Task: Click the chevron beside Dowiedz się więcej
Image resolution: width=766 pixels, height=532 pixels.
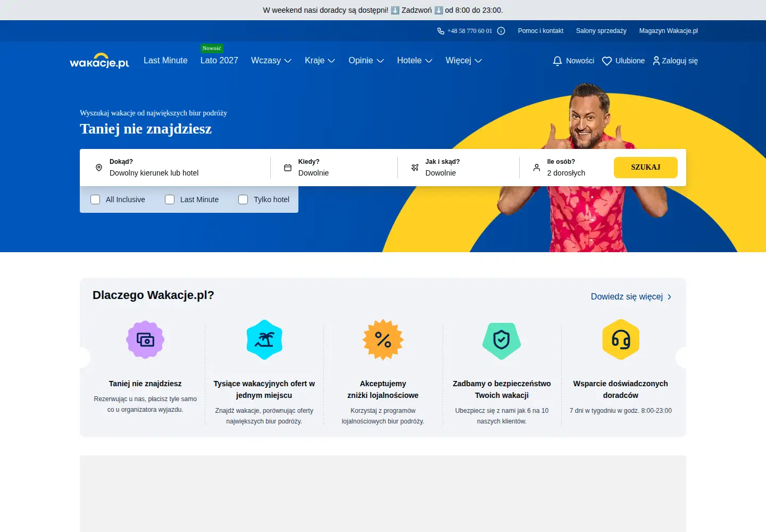Action: [x=669, y=297]
